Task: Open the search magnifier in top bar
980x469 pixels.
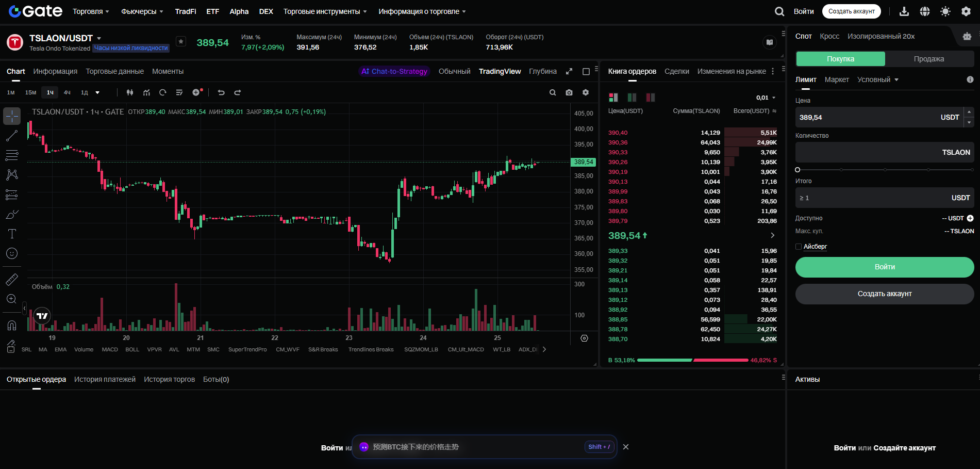Action: click(x=779, y=11)
